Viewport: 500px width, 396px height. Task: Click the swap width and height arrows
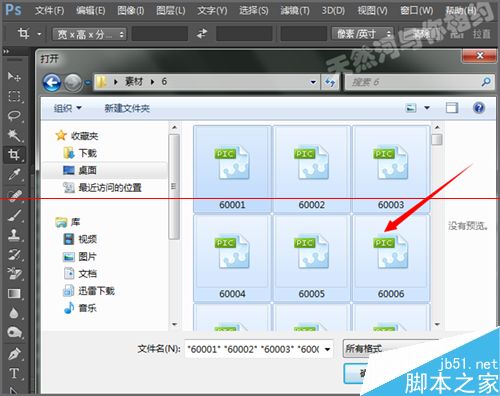[202, 33]
